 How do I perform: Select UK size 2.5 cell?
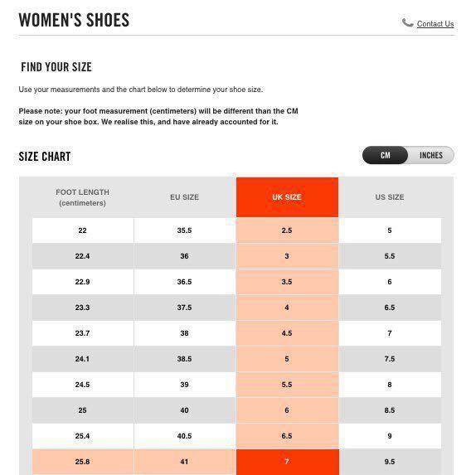[x=287, y=230]
